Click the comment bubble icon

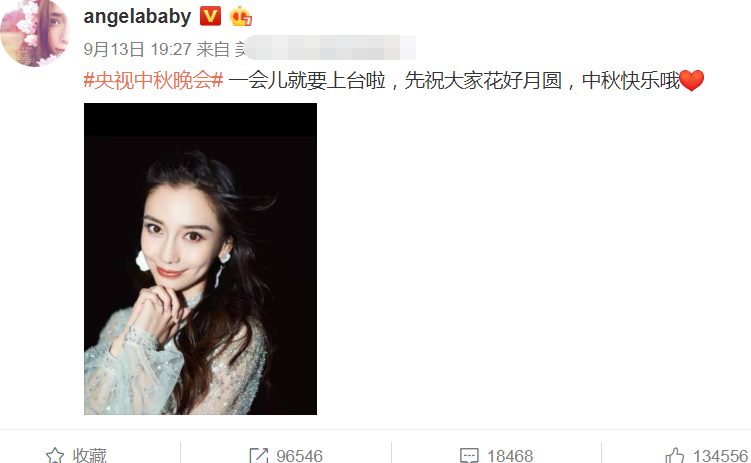pos(469,455)
